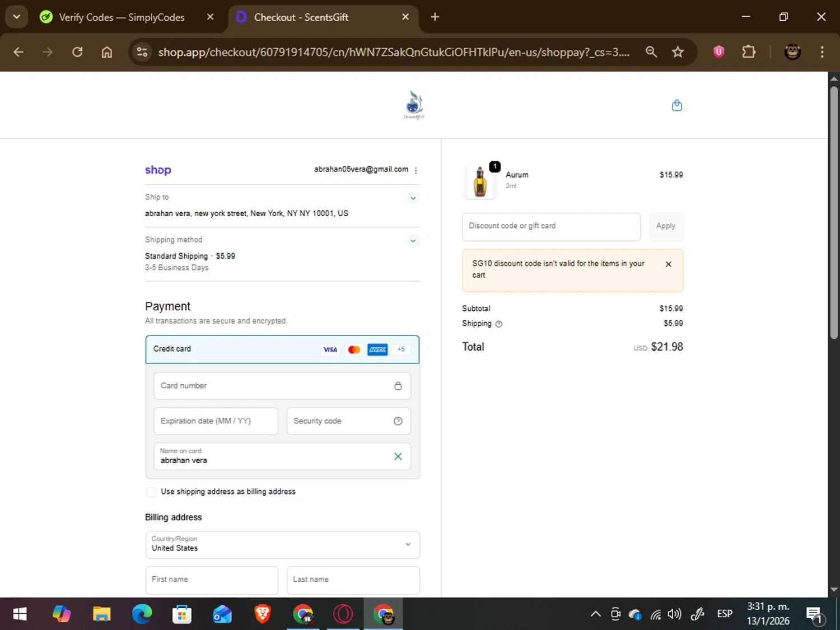Switch to Verify Codes SimplyCodes tab
Screen dimensions: 840x630
click(122, 17)
